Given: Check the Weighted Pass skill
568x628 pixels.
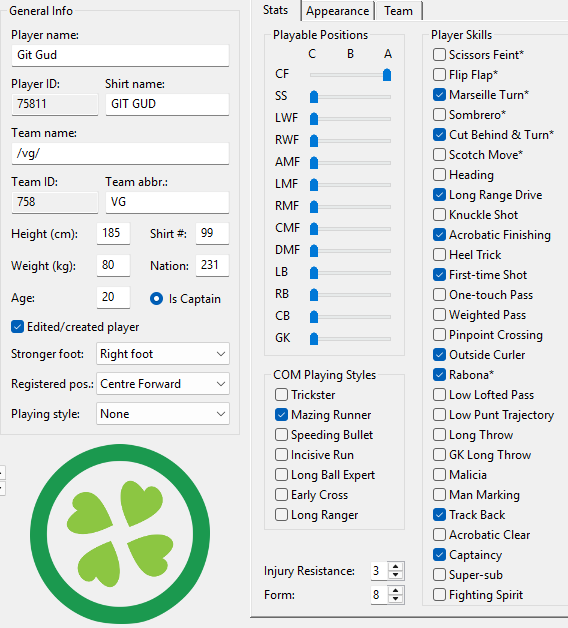Looking at the screenshot, I should (439, 315).
